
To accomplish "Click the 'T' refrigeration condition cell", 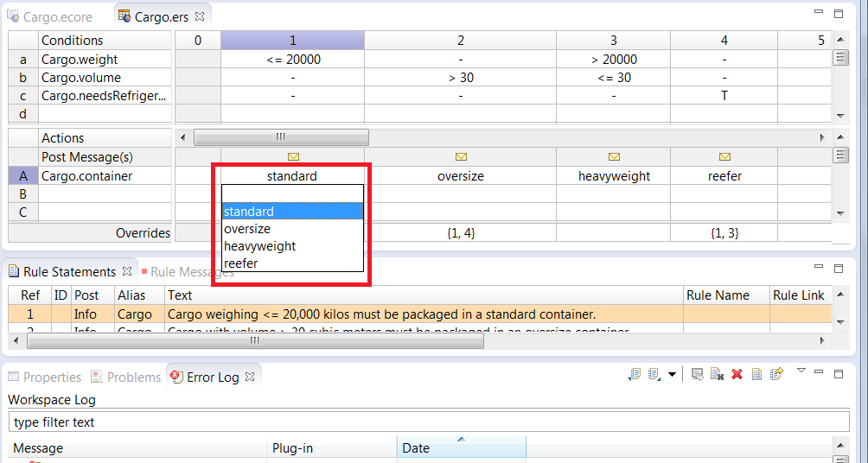I will [x=724, y=96].
